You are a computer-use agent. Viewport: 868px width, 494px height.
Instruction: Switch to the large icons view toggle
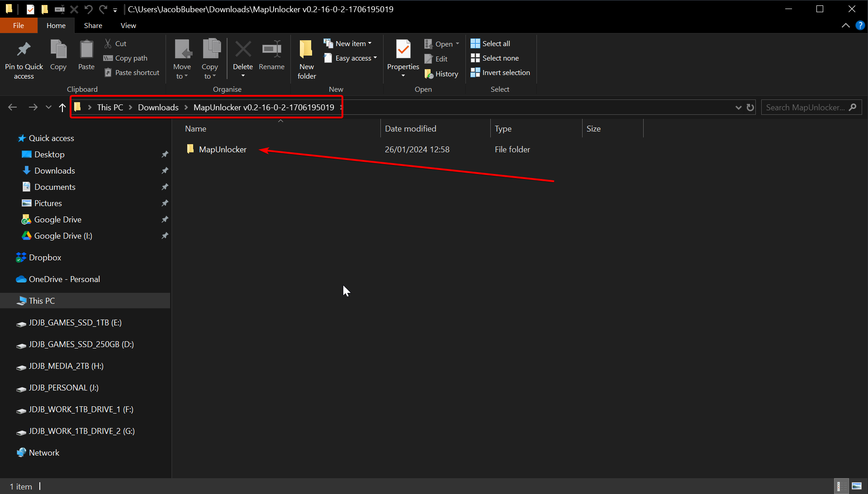pos(857,486)
